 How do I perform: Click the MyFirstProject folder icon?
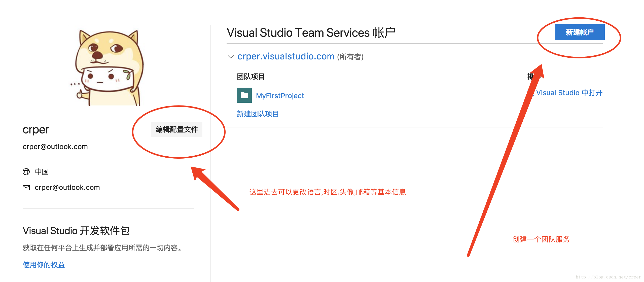pyautogui.click(x=244, y=95)
